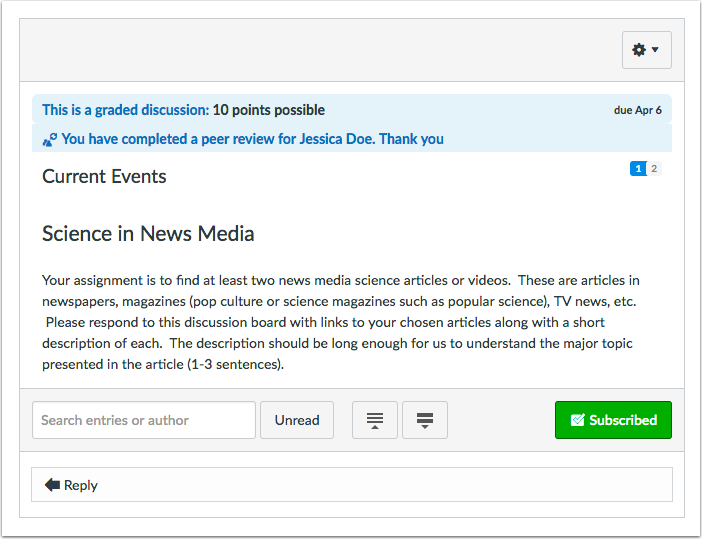The image size is (702, 539).
Task: Click "This is a graded discussion" label
Action: click(125, 110)
